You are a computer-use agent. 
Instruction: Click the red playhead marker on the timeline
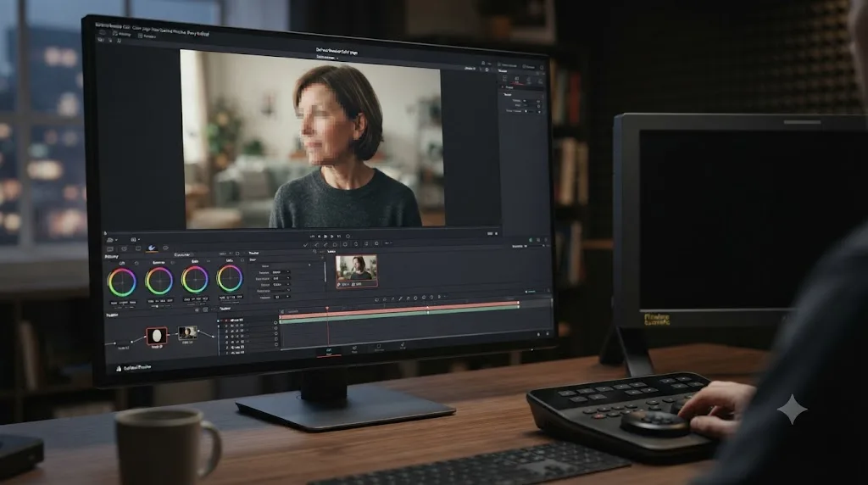pyautogui.click(x=327, y=308)
